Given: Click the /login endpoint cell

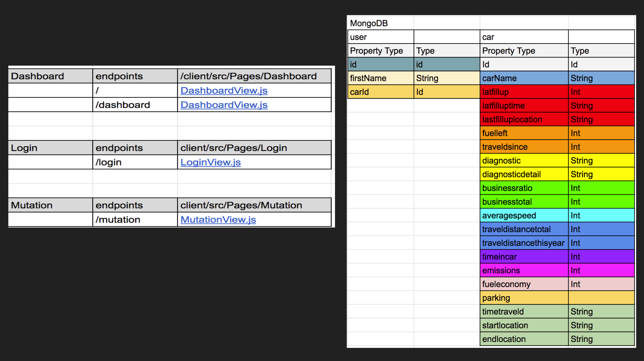Looking at the screenshot, I should point(135,162).
